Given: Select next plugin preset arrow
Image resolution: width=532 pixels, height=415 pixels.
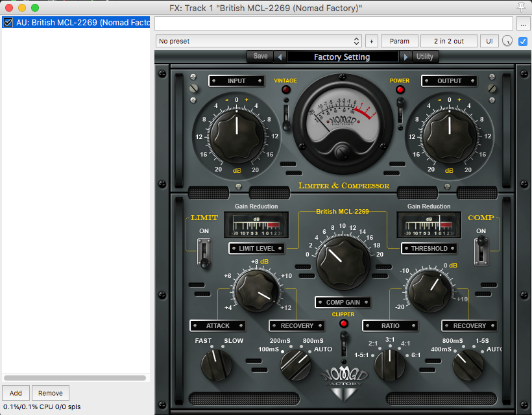Looking at the screenshot, I should click(405, 57).
